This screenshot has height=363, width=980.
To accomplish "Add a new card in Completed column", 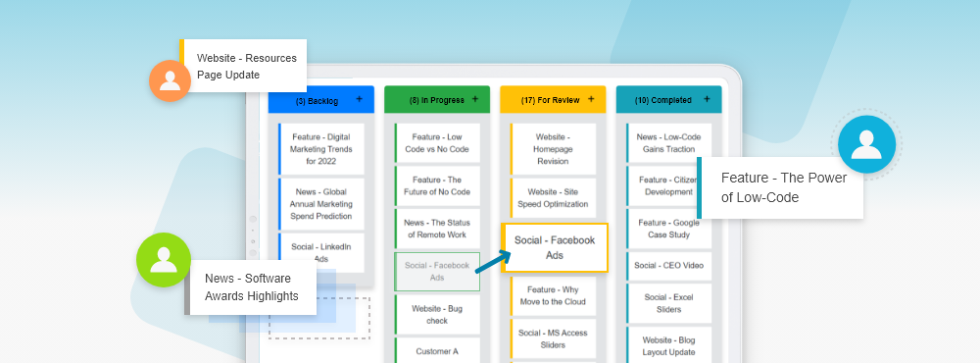I will [x=707, y=99].
